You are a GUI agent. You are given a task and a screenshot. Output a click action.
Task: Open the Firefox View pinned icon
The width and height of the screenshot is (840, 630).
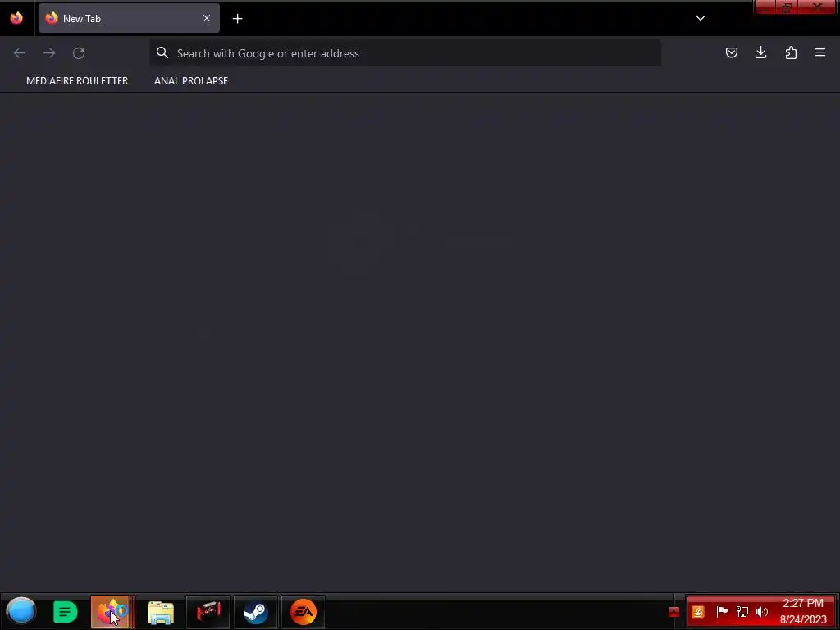(16, 18)
